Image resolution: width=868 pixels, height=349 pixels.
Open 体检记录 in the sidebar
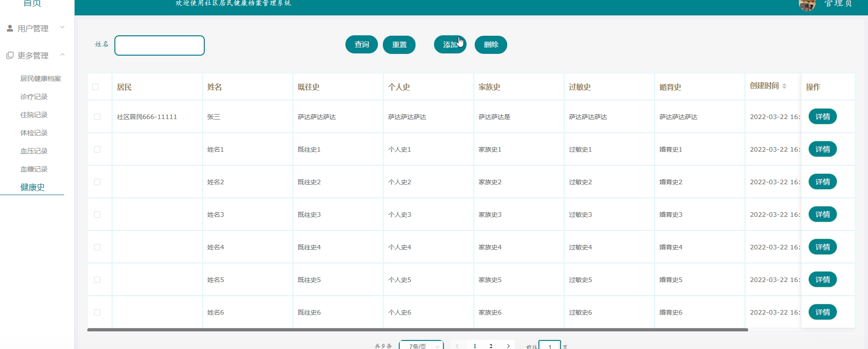34,133
